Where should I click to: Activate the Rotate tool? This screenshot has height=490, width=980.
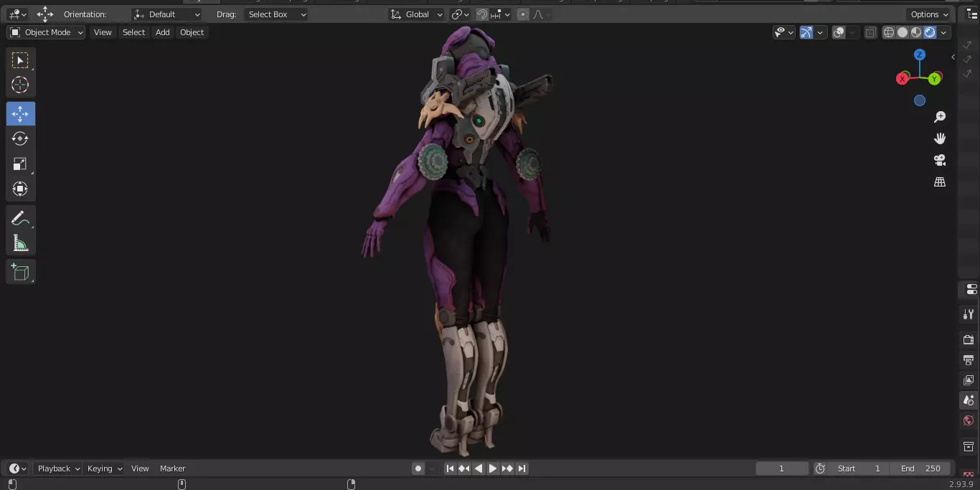click(x=20, y=138)
